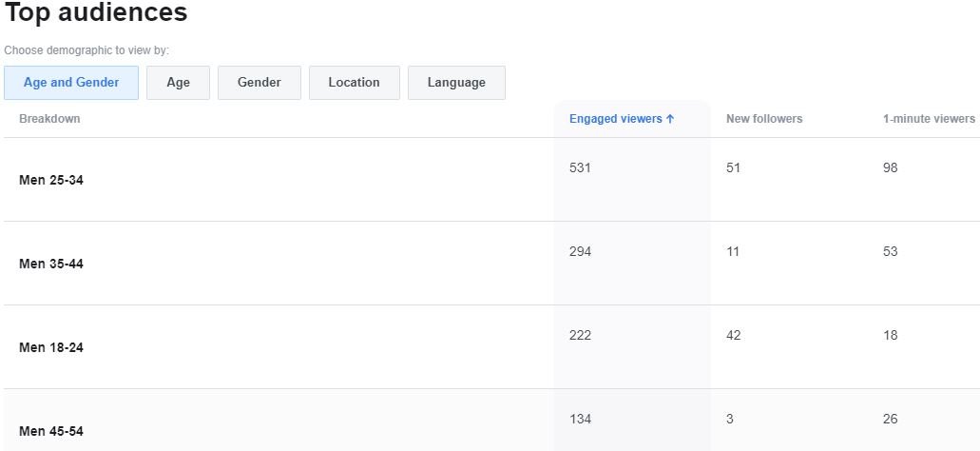Click the sort arrow next to Engaged viewers

click(x=670, y=119)
